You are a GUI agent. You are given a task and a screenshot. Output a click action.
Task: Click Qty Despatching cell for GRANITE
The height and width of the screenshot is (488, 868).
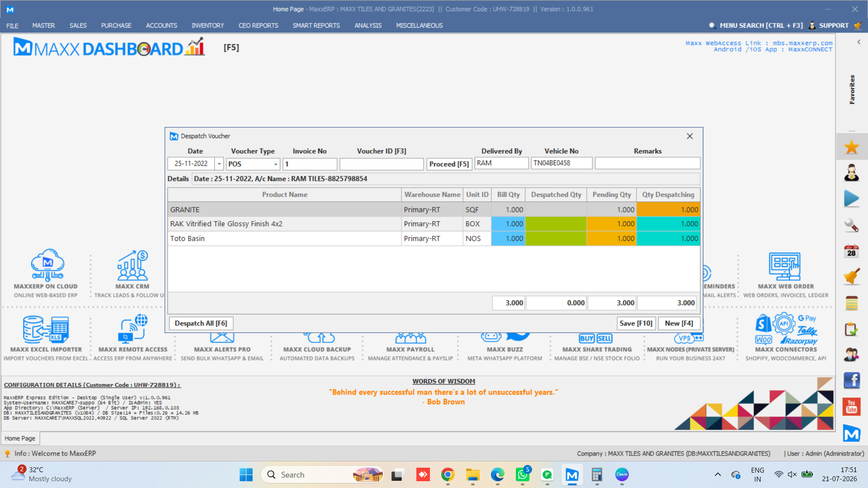pyautogui.click(x=668, y=210)
